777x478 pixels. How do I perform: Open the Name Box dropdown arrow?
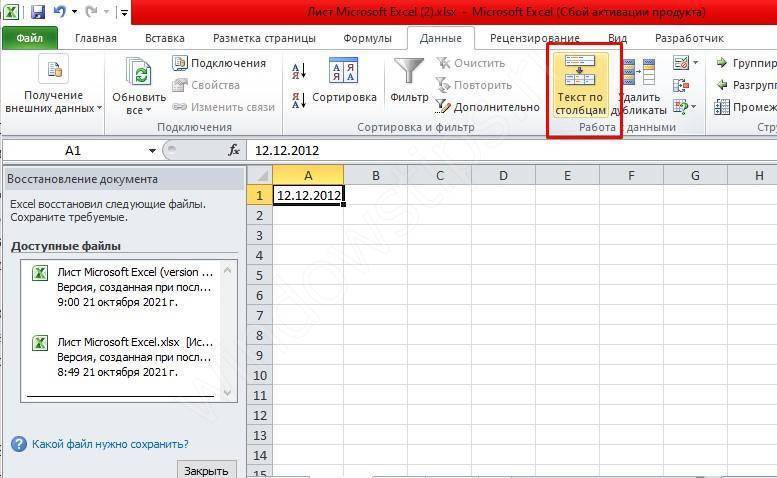click(x=152, y=151)
